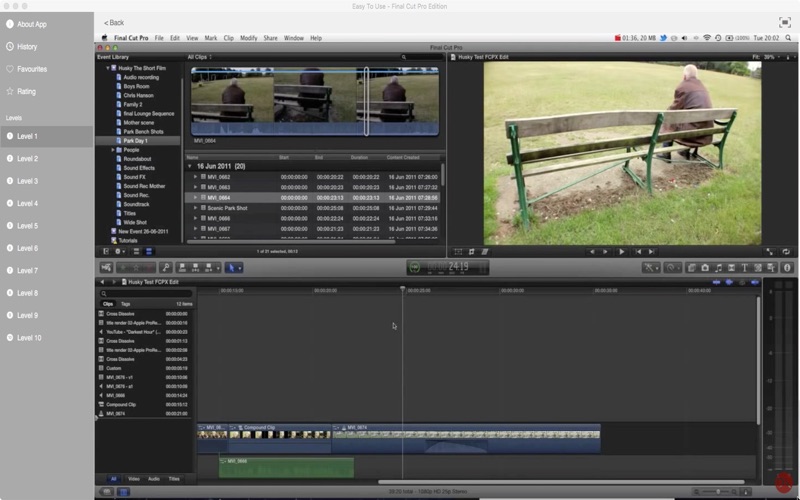The height and width of the screenshot is (500, 800).
Task: Open the Titles browser (T icon)
Action: pos(744,267)
